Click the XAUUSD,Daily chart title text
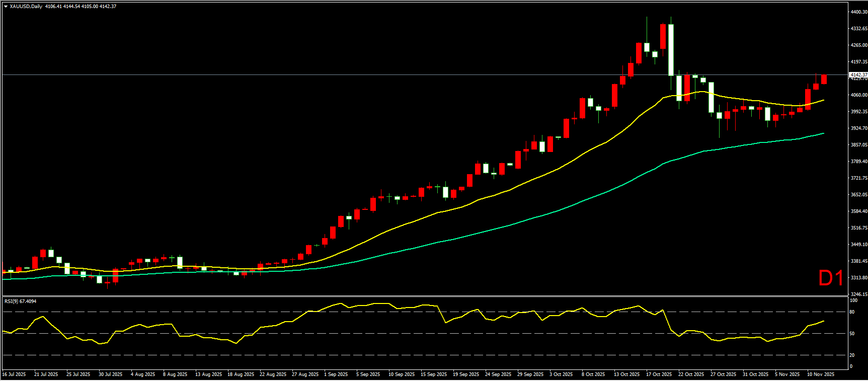 click(x=26, y=7)
